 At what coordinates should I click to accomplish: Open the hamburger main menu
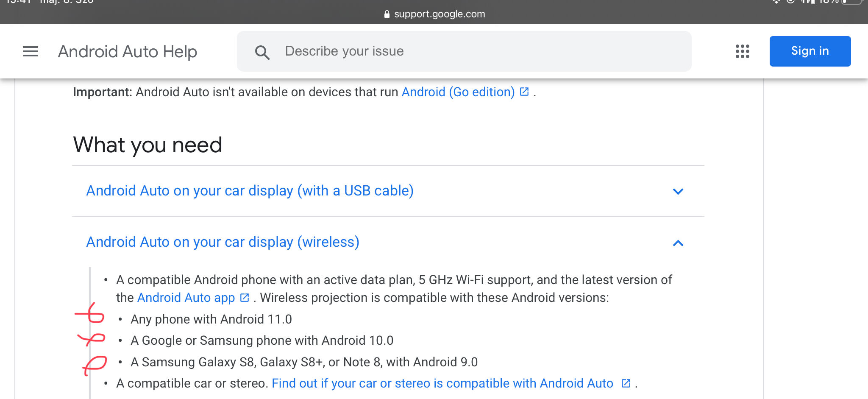point(31,51)
